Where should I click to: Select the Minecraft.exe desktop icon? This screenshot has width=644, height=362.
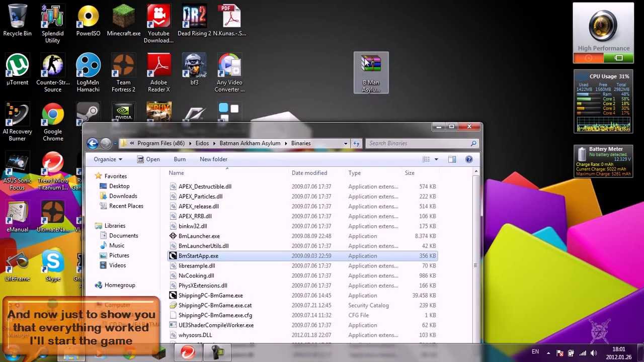click(123, 21)
